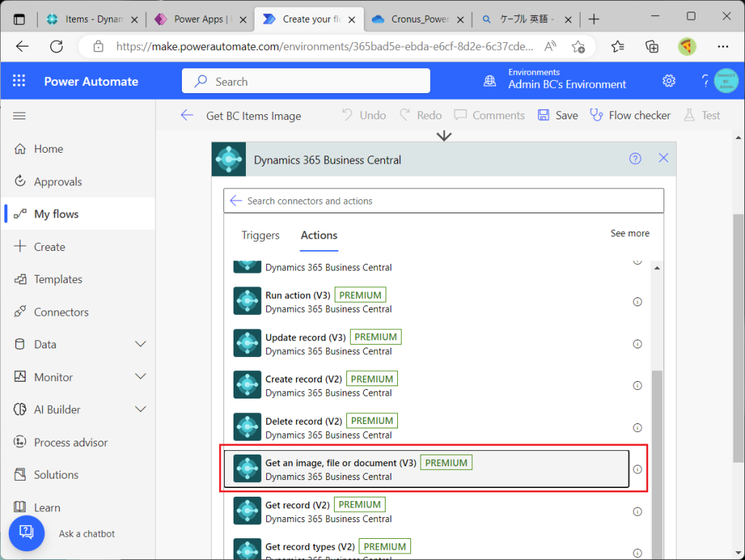Open Templates in the sidebar

click(58, 279)
